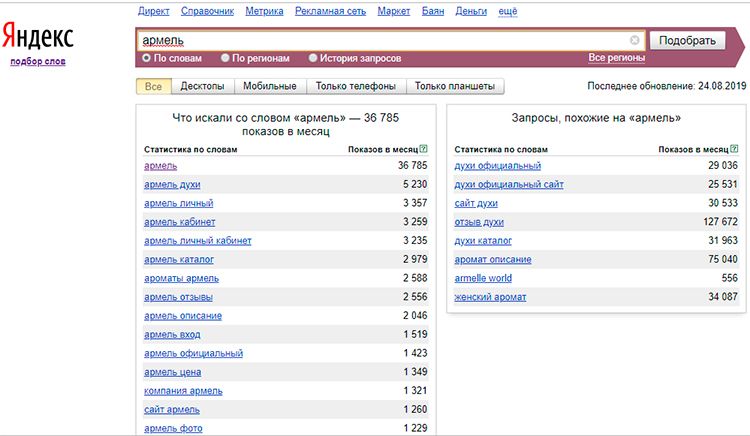Select the 'По словам' radio button
Viewport: 750px width, 436px height.
(x=146, y=58)
